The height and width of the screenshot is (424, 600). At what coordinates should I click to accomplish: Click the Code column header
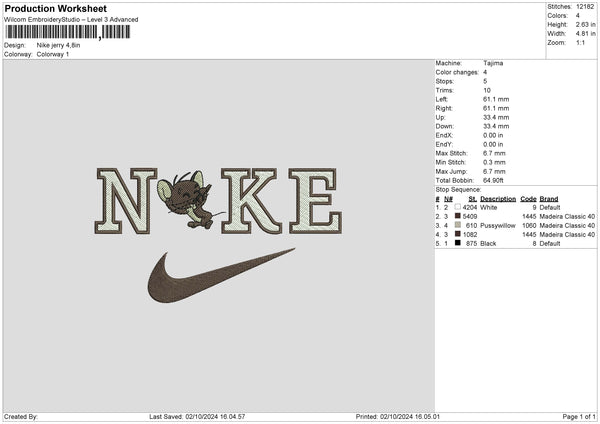(529, 198)
